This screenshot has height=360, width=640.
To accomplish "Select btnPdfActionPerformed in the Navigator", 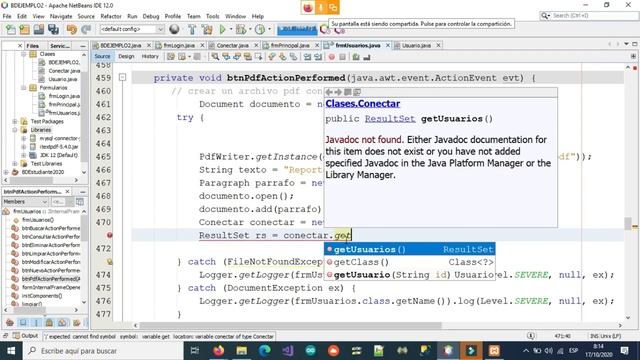I will pos(51,279).
